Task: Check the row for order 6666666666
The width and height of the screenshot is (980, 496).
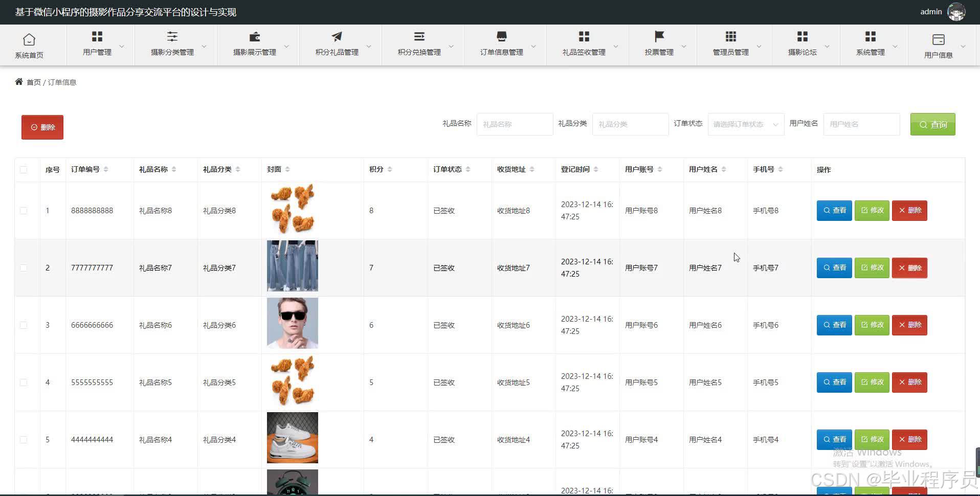Action: click(24, 325)
